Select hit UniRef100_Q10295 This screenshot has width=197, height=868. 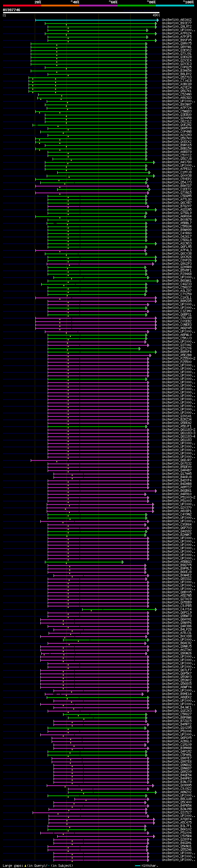tap(177, 728)
